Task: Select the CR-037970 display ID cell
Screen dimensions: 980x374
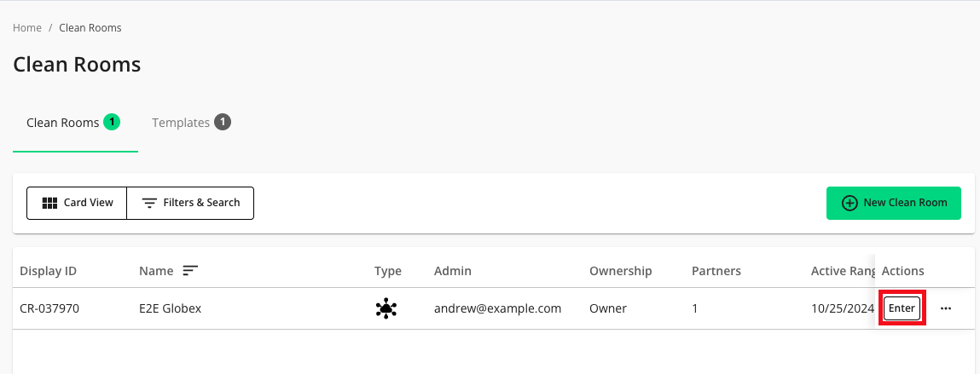Action: click(49, 308)
